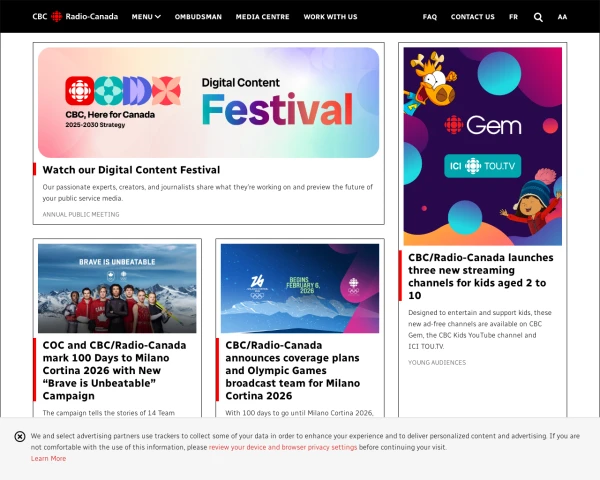Open the Ombudsman menu item
The height and width of the screenshot is (480, 600).
[x=198, y=17]
